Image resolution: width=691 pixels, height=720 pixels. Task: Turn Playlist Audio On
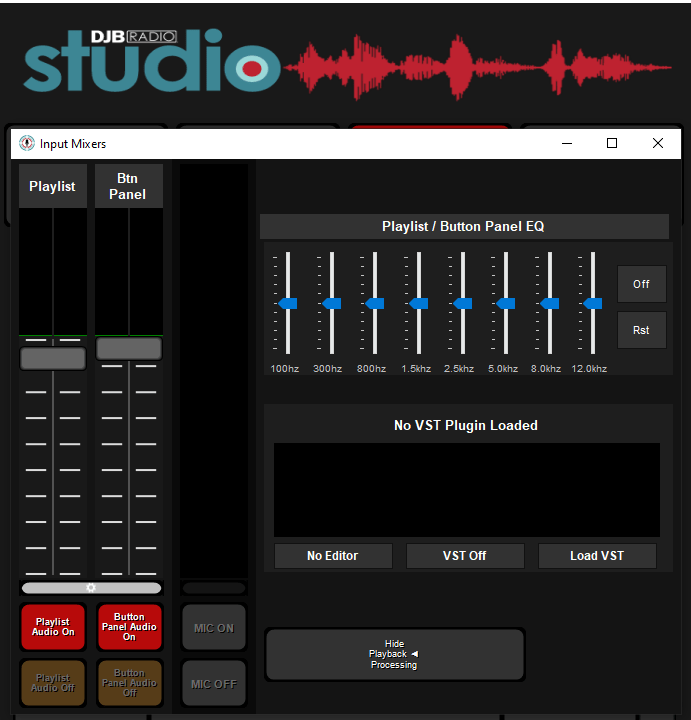[x=53, y=627]
